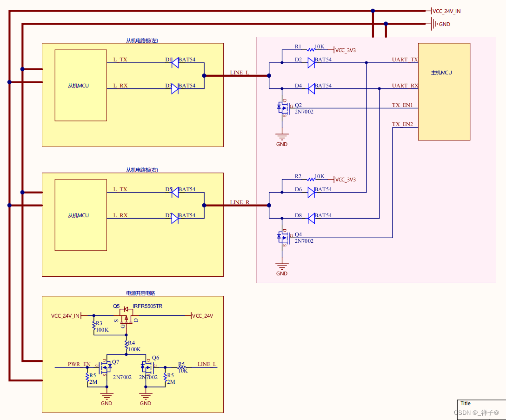Screen dimensions: 506x420
Task: Select the UART_RX net label
Action: point(405,86)
